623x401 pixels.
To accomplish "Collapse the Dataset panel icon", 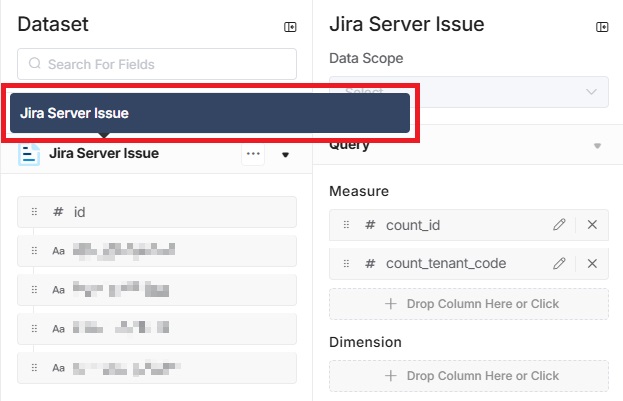I will (x=290, y=27).
